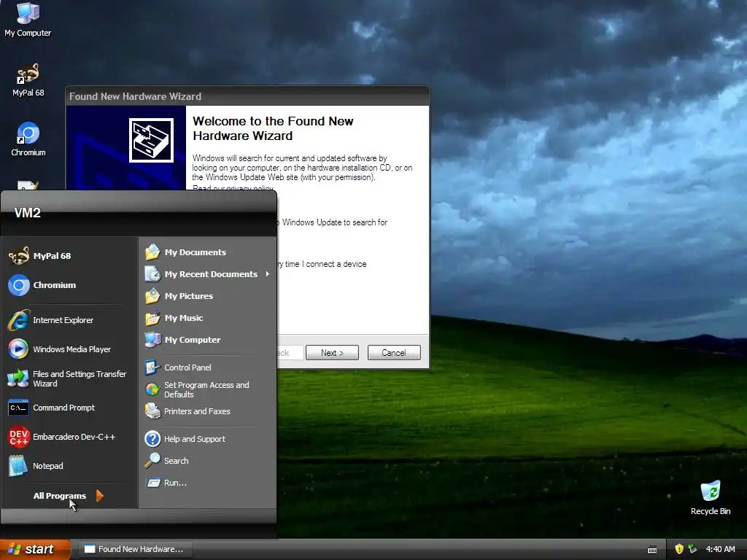Open Help and Support
The height and width of the screenshot is (560, 747).
pos(208,439)
